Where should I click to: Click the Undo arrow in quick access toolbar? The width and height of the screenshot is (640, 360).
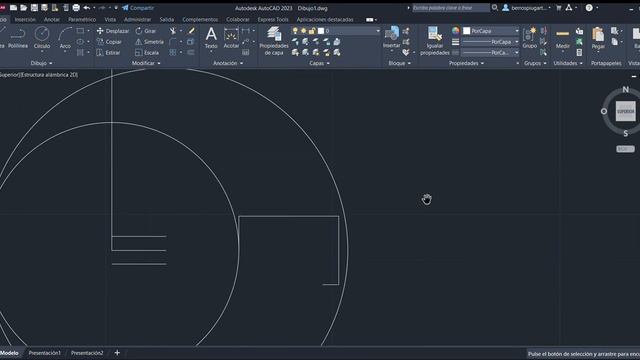pos(87,8)
